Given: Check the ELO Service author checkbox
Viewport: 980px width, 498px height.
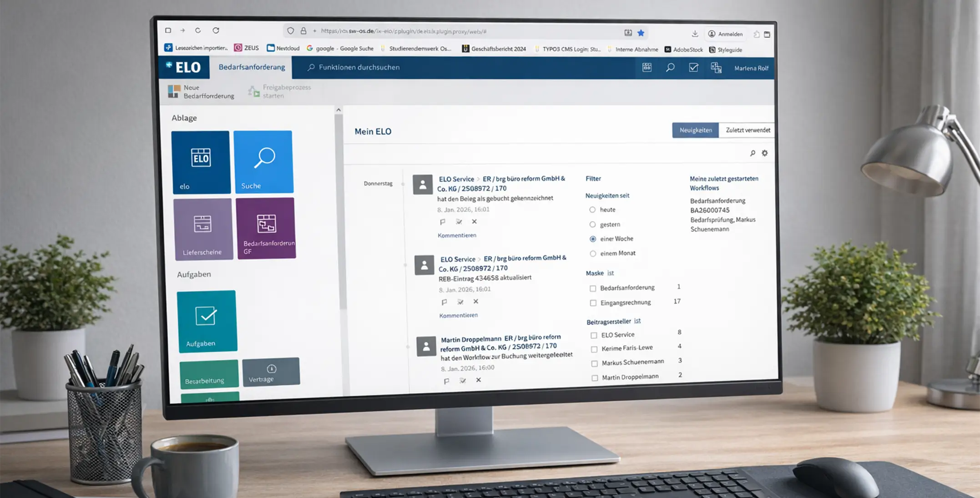Looking at the screenshot, I should tap(594, 335).
